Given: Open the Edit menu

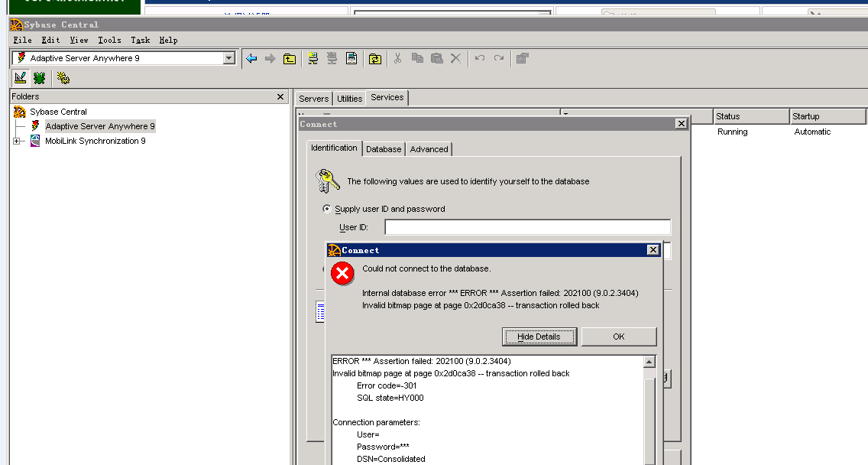Looking at the screenshot, I should 50,40.
